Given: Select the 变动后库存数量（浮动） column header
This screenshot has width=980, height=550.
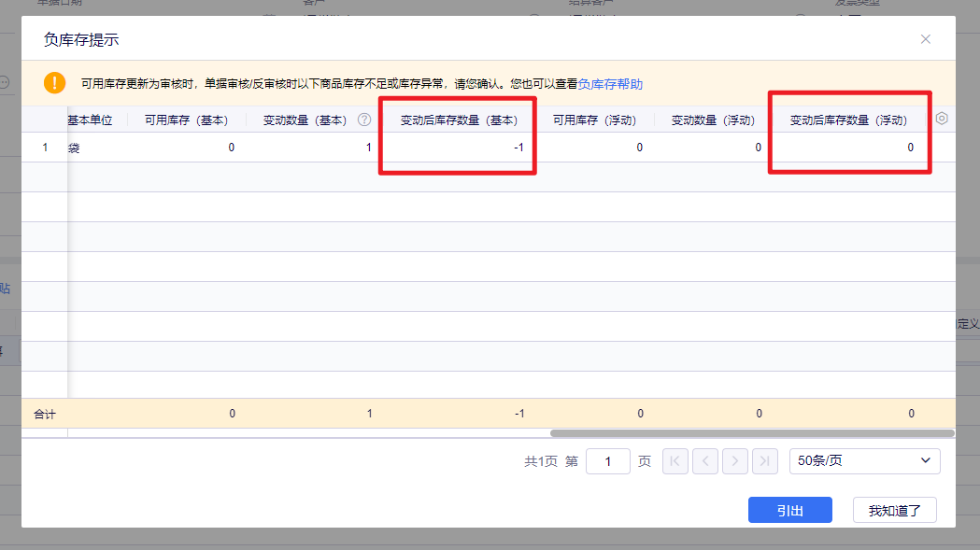Looking at the screenshot, I should (847, 120).
